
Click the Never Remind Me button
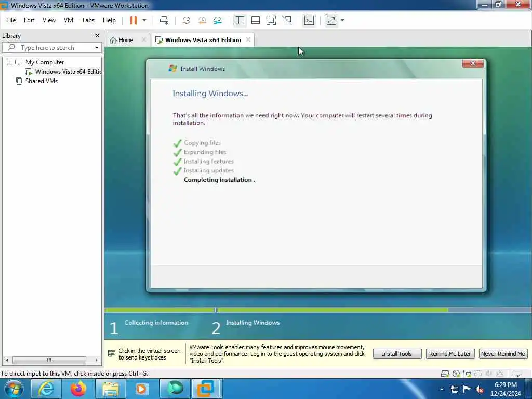(503, 354)
